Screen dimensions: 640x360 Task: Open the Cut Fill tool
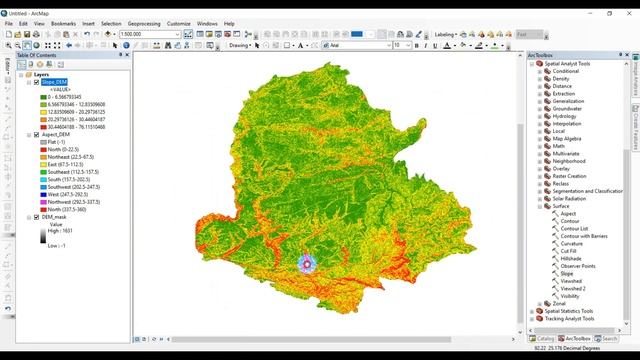(568, 251)
